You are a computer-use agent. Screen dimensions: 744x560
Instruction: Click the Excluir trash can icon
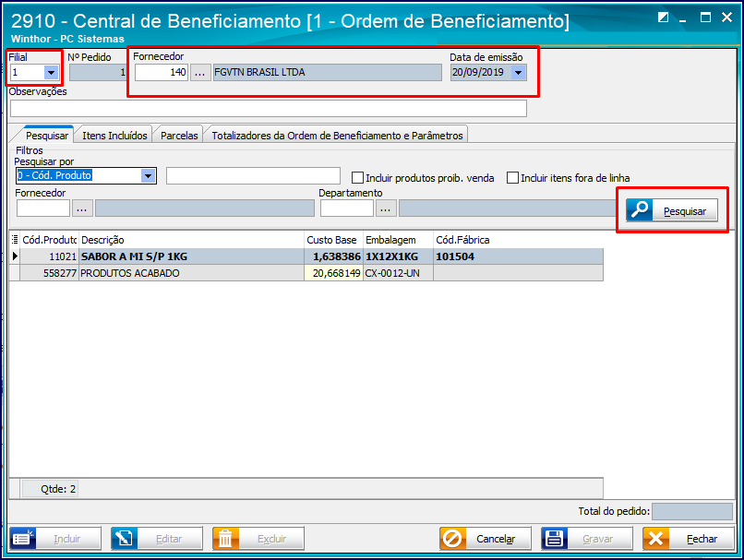point(225,539)
